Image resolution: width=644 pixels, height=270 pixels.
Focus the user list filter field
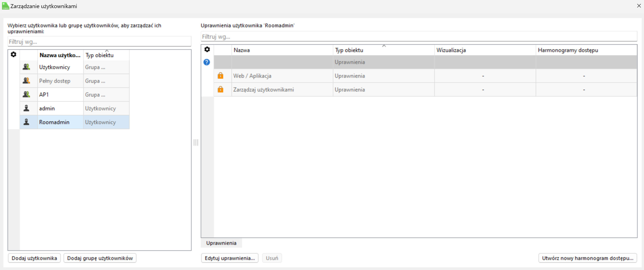tap(99, 42)
